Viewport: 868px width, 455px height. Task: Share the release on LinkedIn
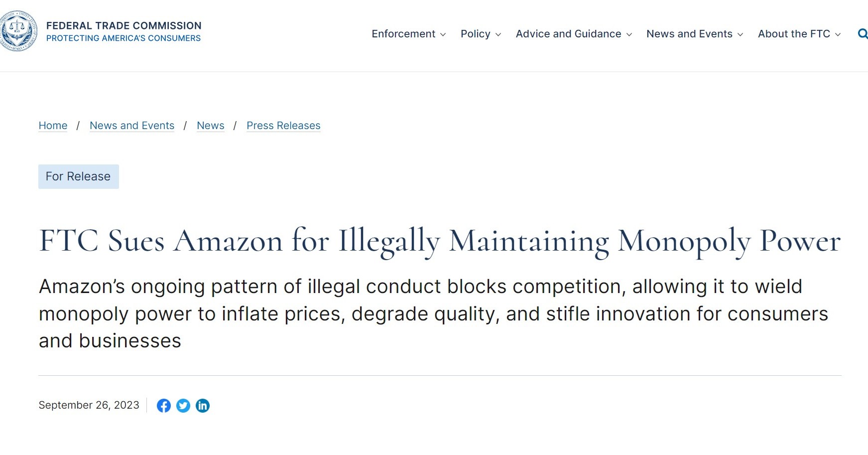tap(203, 406)
